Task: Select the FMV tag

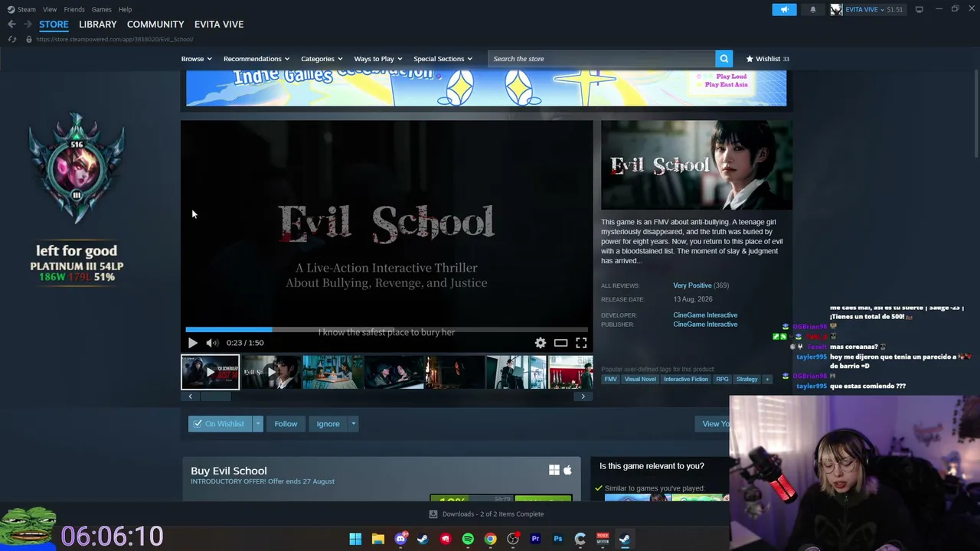Action: point(610,379)
